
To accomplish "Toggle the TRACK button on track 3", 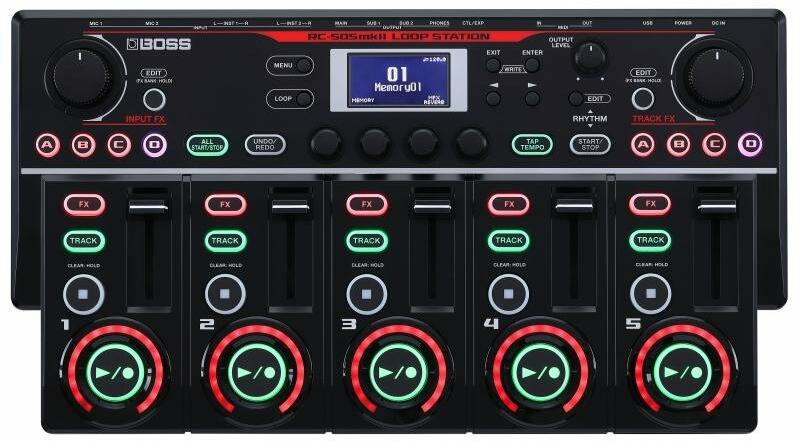I will coord(367,240).
